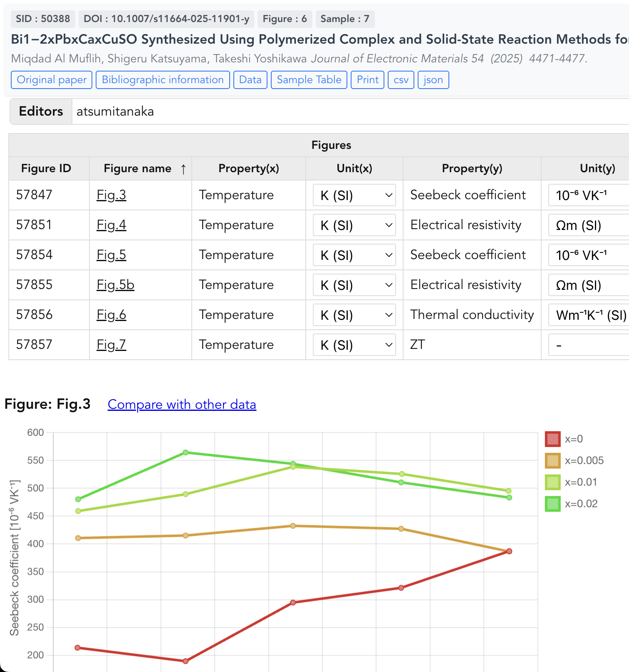Expand Unit(x) dropdown for Fig.5b row
Viewport: 629px width, 672px height.
[354, 285]
